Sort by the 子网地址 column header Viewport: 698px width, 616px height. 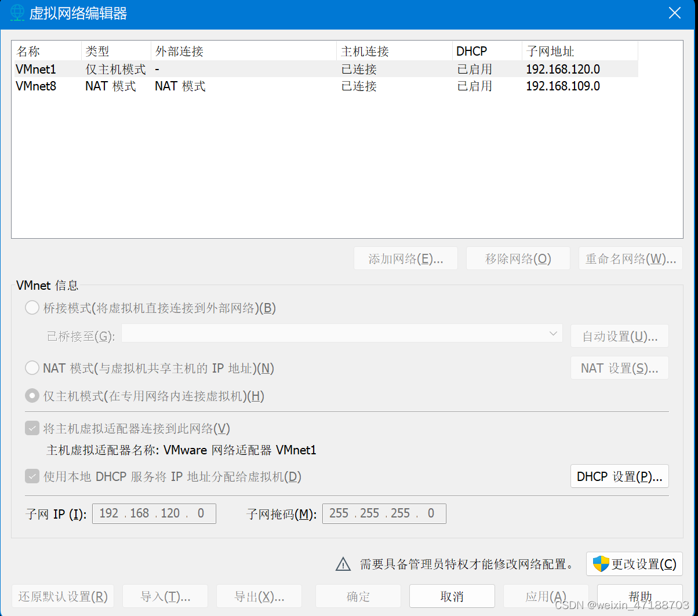tap(580, 51)
